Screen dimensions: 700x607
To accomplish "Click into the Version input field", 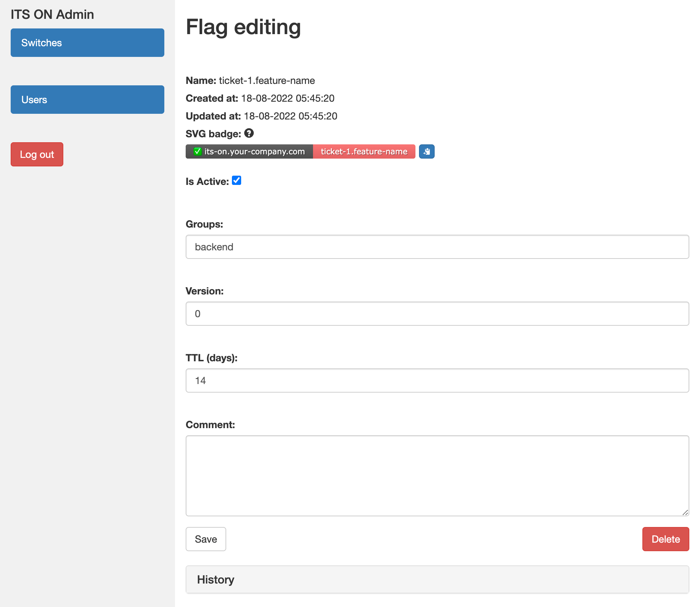I will [x=437, y=314].
